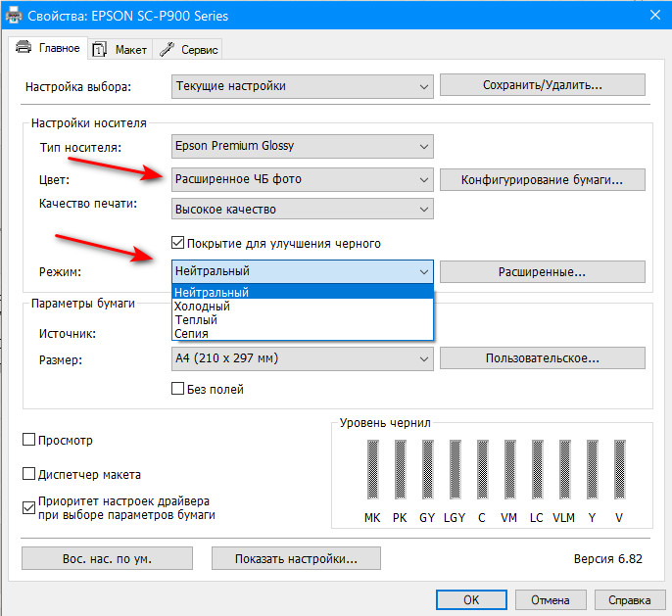This screenshot has height=616, width=672.
Task: Collapse the Режим dropdown showing Нейтральный
Action: pyautogui.click(x=302, y=271)
